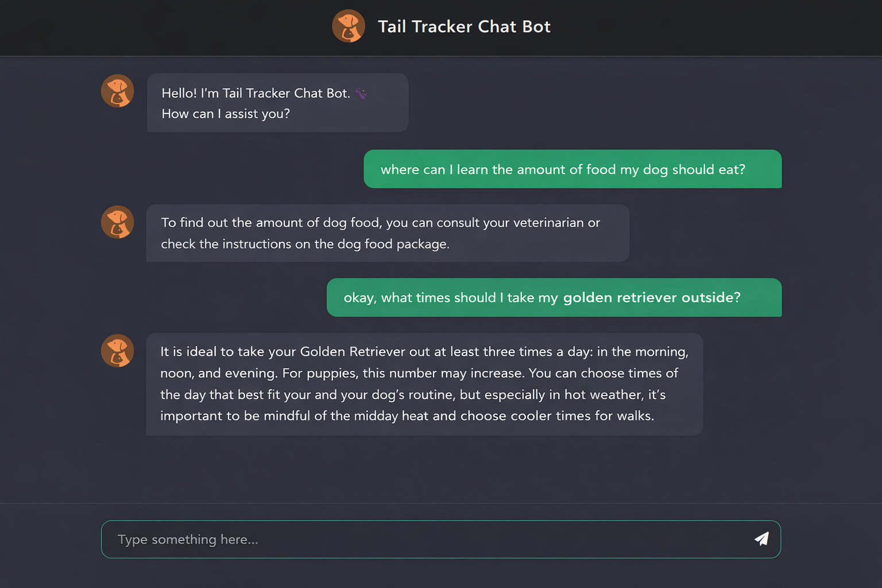Click the dog icon inside the header circle
The height and width of the screenshot is (588, 882).
[x=349, y=26]
